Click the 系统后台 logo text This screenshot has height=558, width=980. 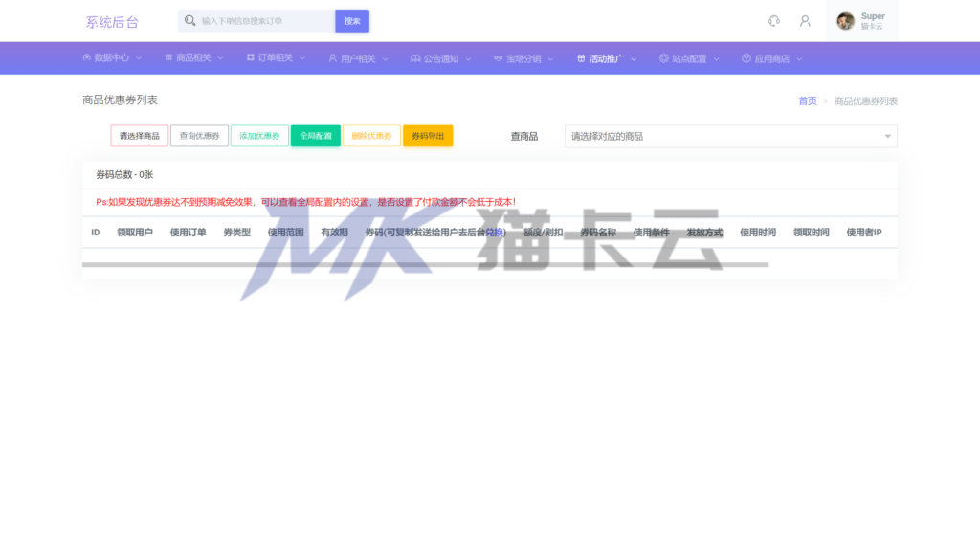pos(112,22)
